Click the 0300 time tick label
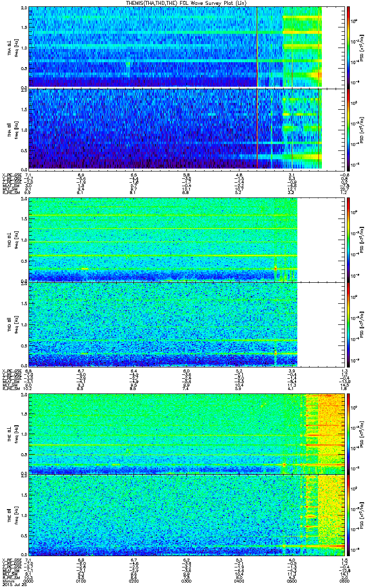Image resolution: width=368 pixels, height=588 pixels. [186, 581]
